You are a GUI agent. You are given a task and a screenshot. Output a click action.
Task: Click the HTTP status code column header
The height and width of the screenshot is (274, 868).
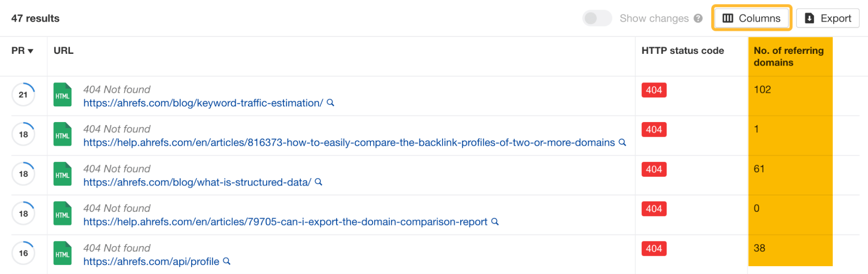coord(683,50)
